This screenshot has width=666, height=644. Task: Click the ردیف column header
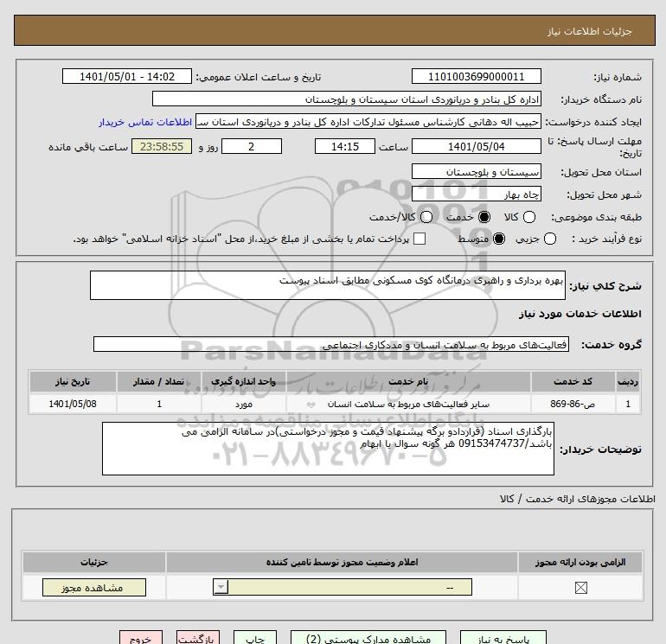628,381
